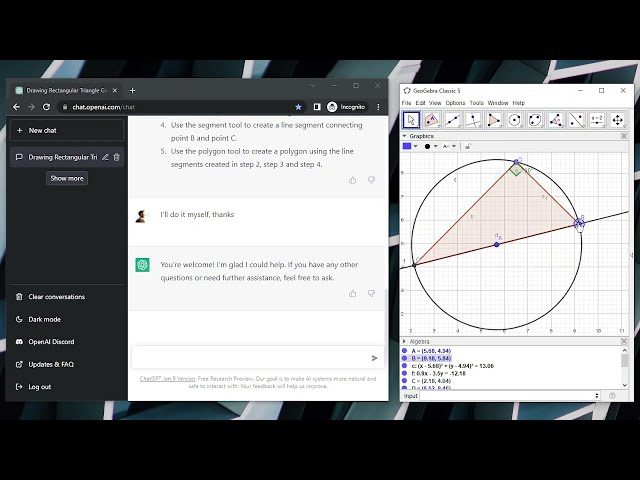Viewport: 640px width, 480px height.
Task: Select the Point tool in GeoGebra
Action: tap(432, 120)
